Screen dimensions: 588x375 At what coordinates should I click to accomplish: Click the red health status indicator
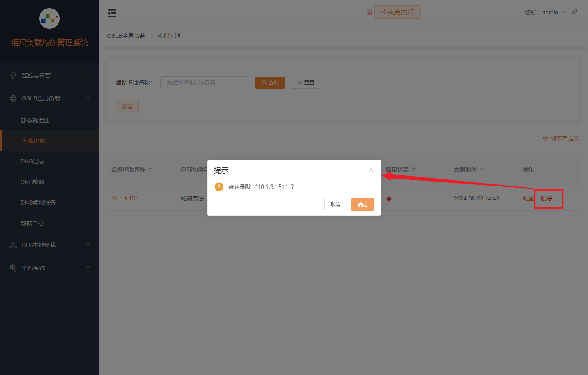click(389, 199)
